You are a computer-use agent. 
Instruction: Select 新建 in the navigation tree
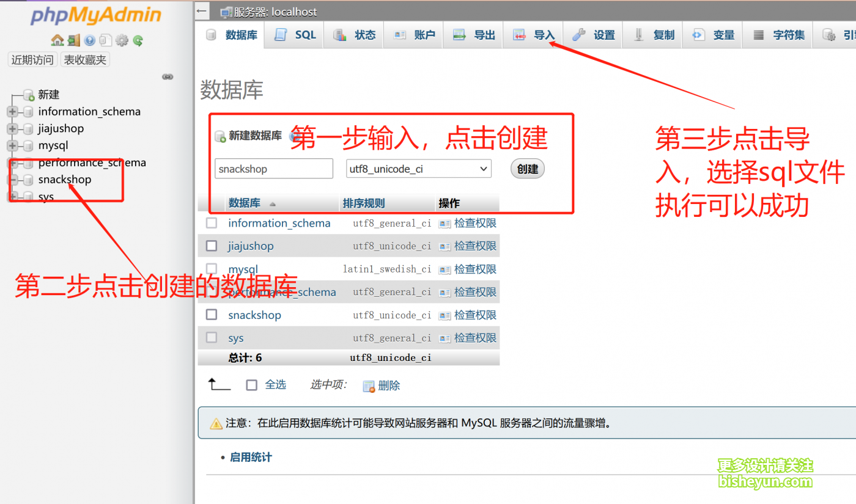(49, 95)
